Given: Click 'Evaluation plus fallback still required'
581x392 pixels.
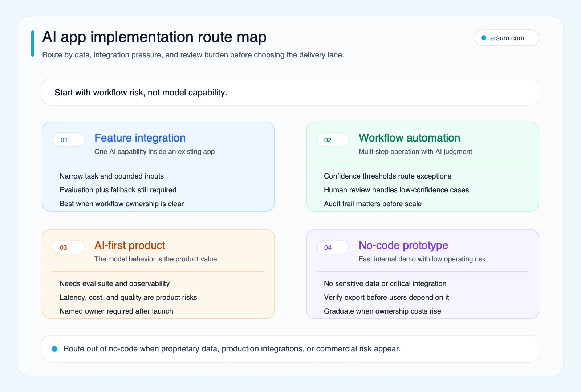Looking at the screenshot, I should pos(118,190).
